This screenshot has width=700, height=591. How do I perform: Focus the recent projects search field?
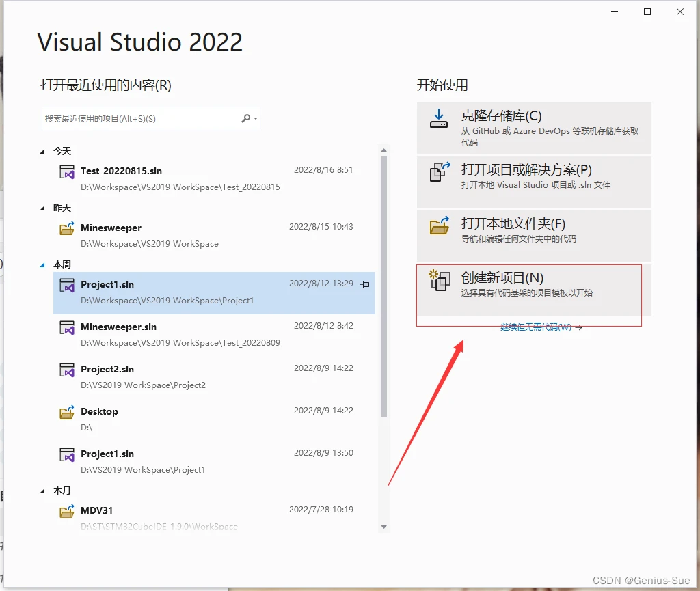(151, 119)
